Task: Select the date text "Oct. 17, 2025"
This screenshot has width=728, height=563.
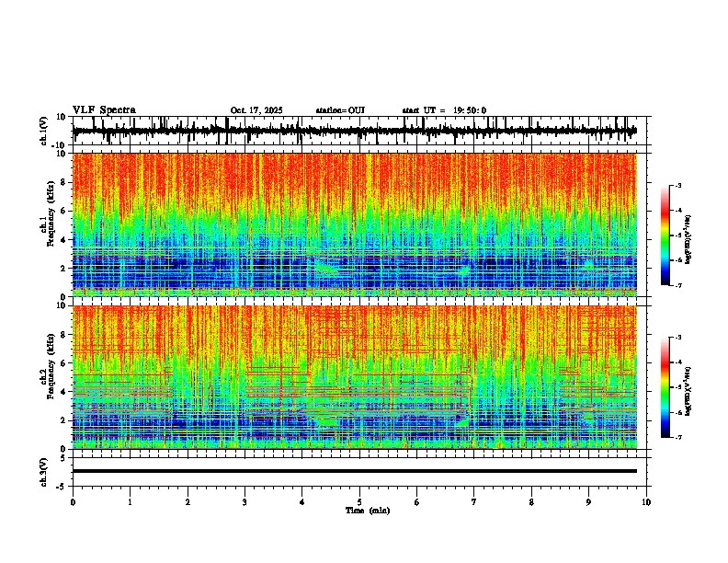Action: coord(256,110)
